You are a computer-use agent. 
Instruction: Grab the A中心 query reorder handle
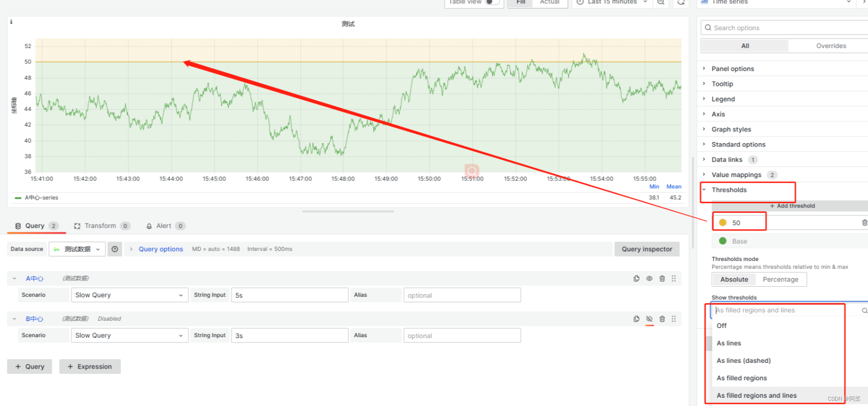click(x=674, y=278)
